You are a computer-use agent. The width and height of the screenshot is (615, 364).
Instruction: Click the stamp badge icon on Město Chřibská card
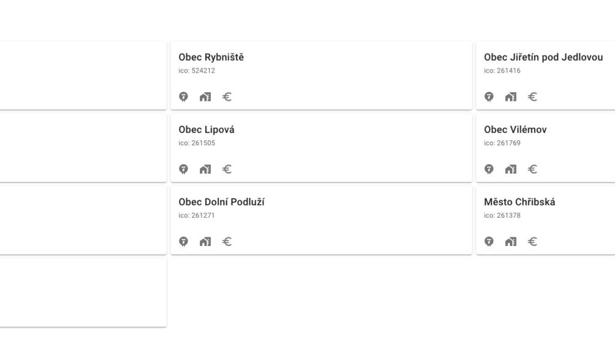[x=489, y=242]
